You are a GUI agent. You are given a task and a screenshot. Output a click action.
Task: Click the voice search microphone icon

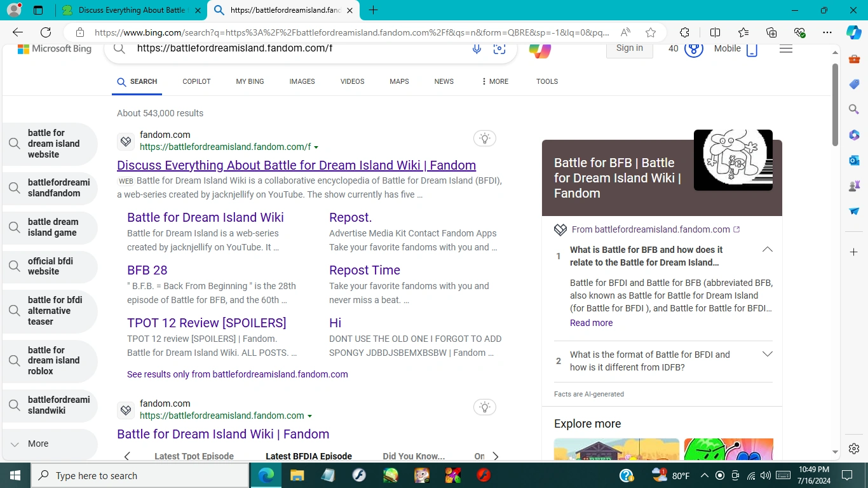click(477, 49)
